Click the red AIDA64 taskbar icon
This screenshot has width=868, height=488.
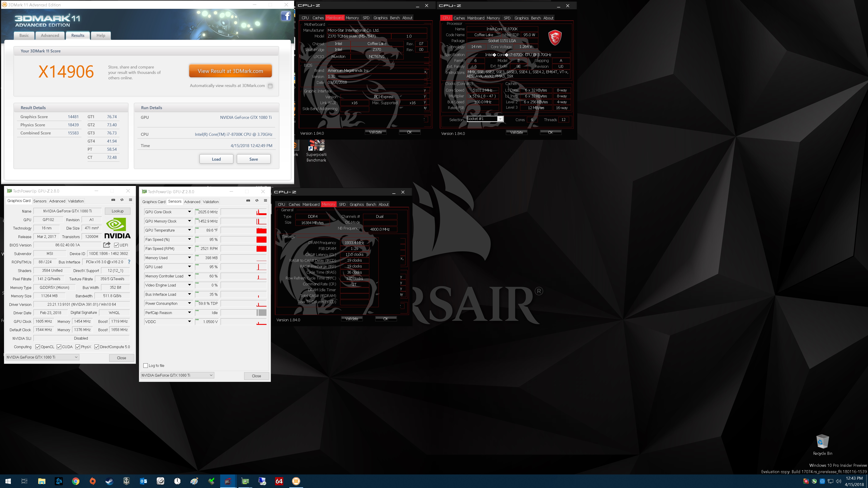(279, 481)
